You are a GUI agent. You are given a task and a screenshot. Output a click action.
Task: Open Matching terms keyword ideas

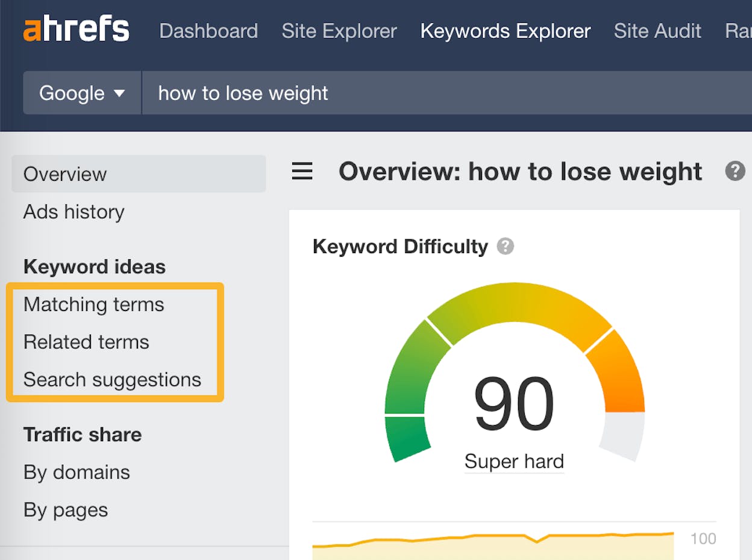coord(94,304)
